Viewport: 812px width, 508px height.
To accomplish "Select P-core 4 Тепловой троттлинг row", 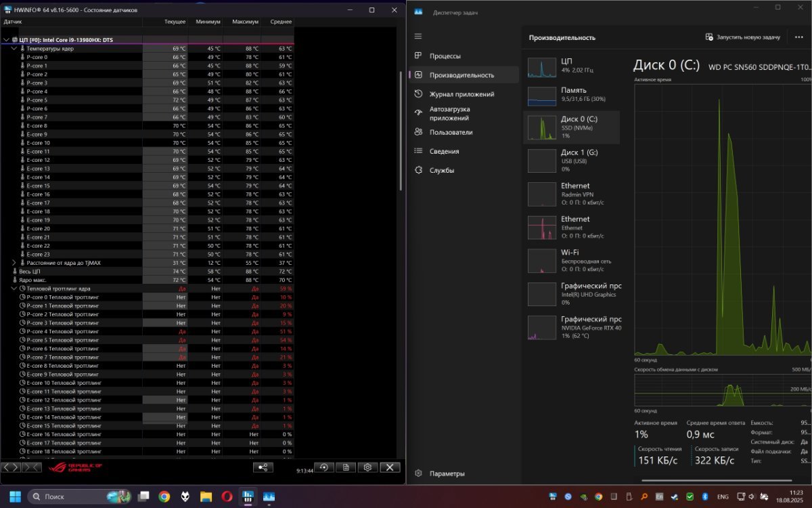I will (148, 331).
